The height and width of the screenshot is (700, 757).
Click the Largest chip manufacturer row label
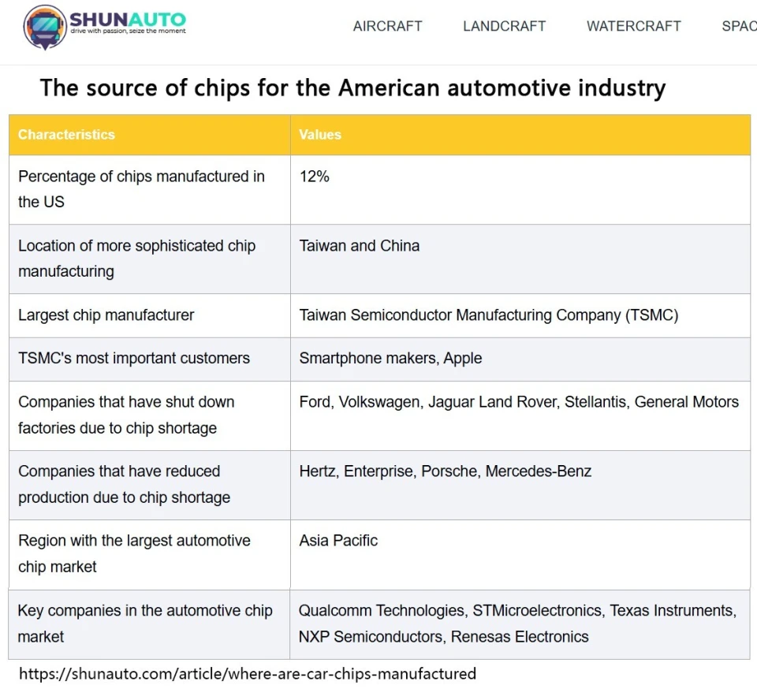tap(106, 315)
